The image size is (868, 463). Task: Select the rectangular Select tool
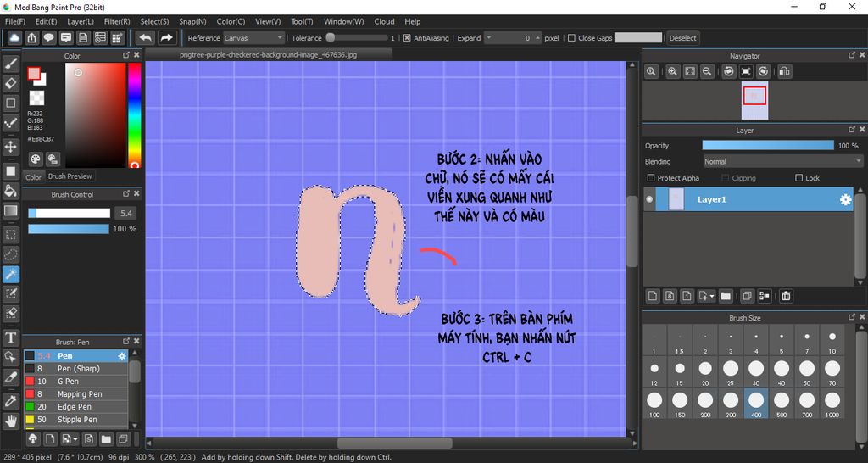click(x=10, y=235)
